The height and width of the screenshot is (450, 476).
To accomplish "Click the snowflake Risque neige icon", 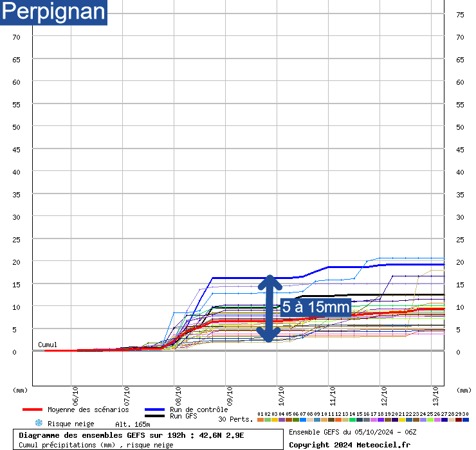I will [38, 423].
